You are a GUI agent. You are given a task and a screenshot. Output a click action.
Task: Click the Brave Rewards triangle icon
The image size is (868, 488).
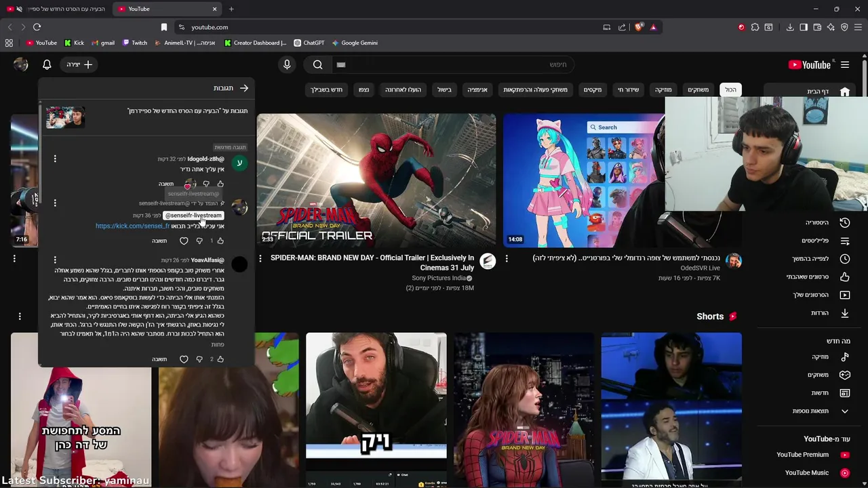[653, 27]
